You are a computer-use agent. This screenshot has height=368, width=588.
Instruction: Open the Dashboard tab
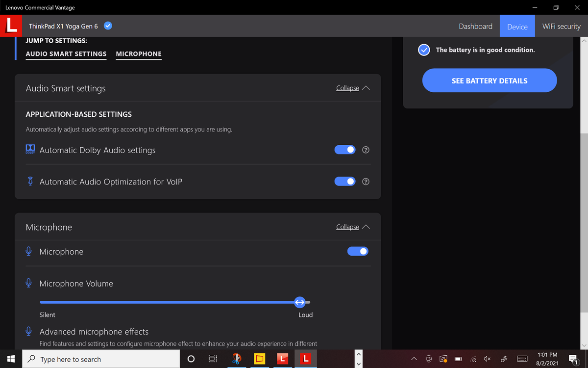point(475,26)
